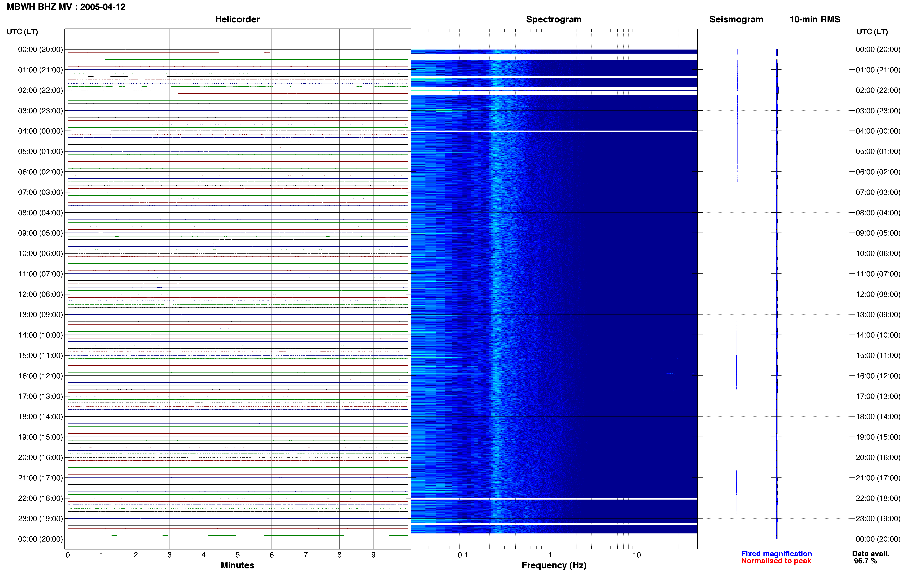924x578 pixels.
Task: Click tick label 9 on the Minutes axis
Action: (374, 555)
